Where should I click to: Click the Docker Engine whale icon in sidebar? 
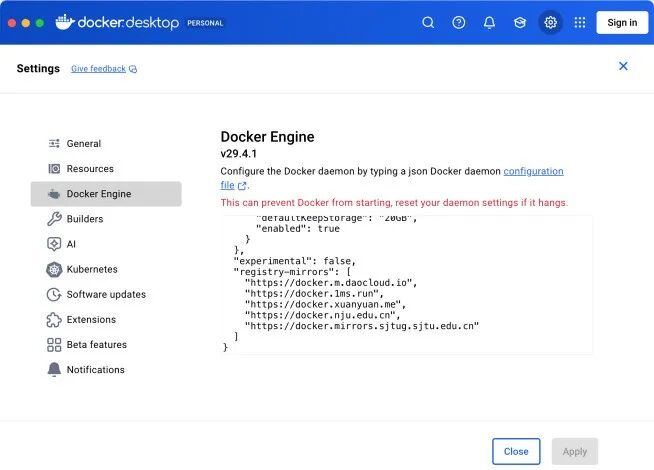[54, 194]
